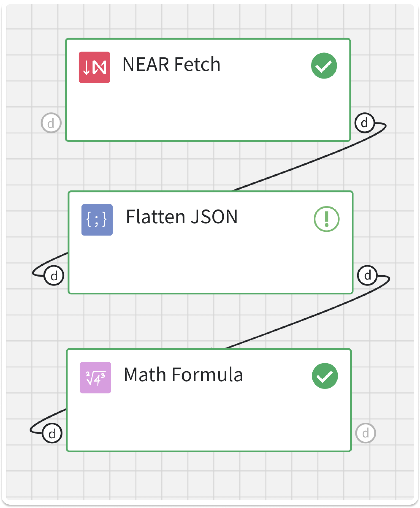Select the Flatten JSON node title

pos(181,218)
